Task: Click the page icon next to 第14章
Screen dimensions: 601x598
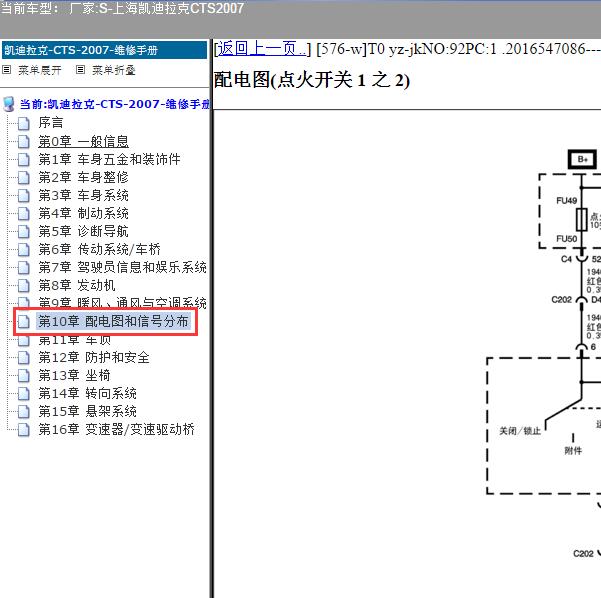Action: coord(24,394)
